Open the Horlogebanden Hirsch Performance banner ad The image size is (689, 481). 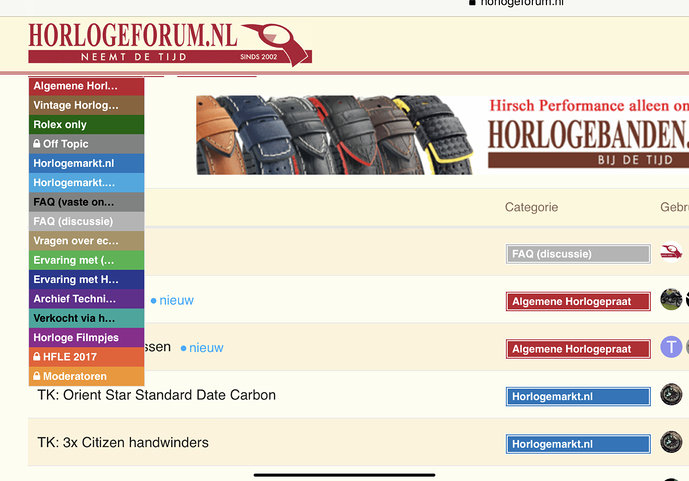tap(442, 135)
